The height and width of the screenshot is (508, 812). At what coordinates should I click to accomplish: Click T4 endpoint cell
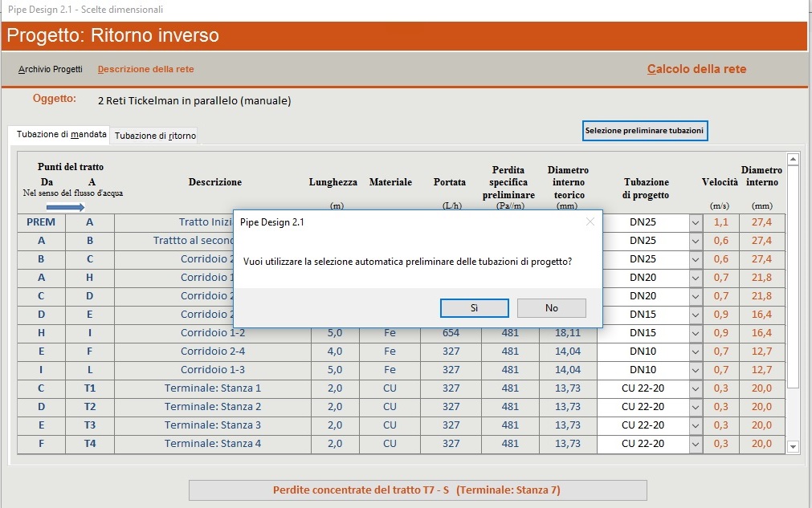pos(90,444)
